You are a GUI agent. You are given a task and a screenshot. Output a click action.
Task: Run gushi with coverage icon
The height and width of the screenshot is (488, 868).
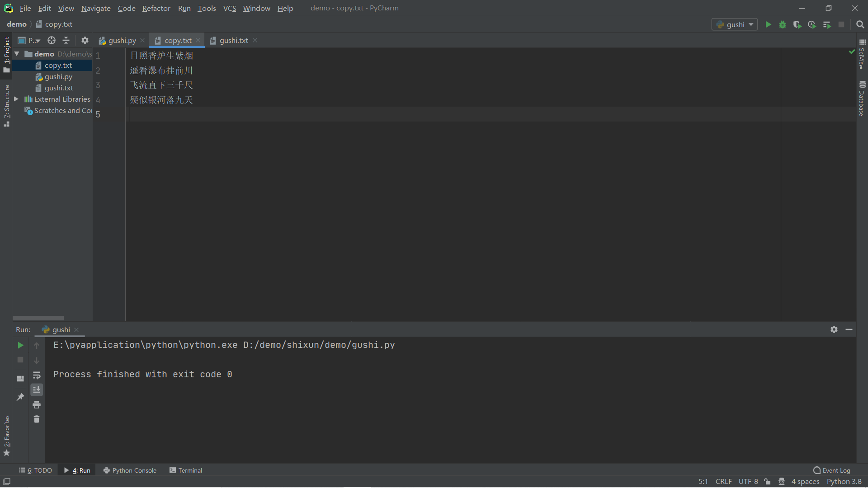pyautogui.click(x=797, y=24)
